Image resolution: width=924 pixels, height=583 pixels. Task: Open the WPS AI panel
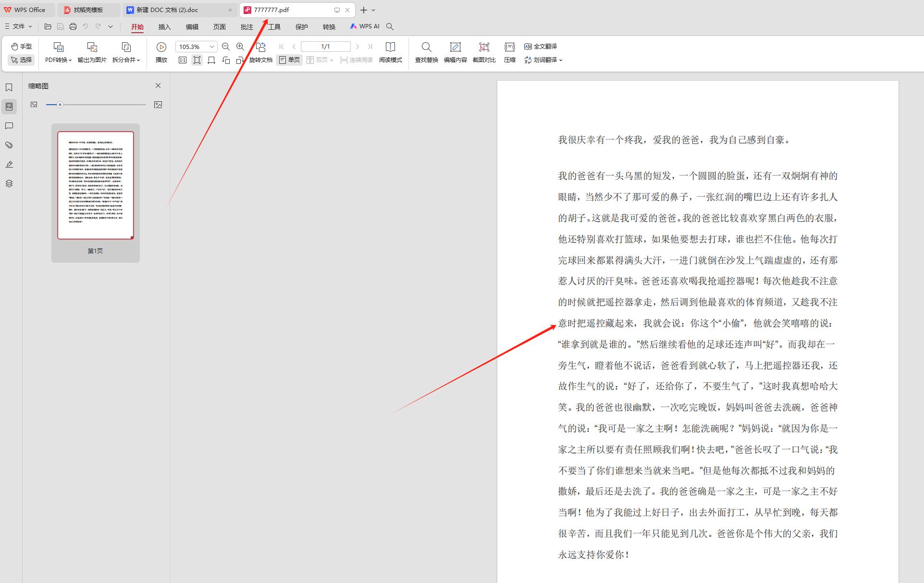(365, 26)
